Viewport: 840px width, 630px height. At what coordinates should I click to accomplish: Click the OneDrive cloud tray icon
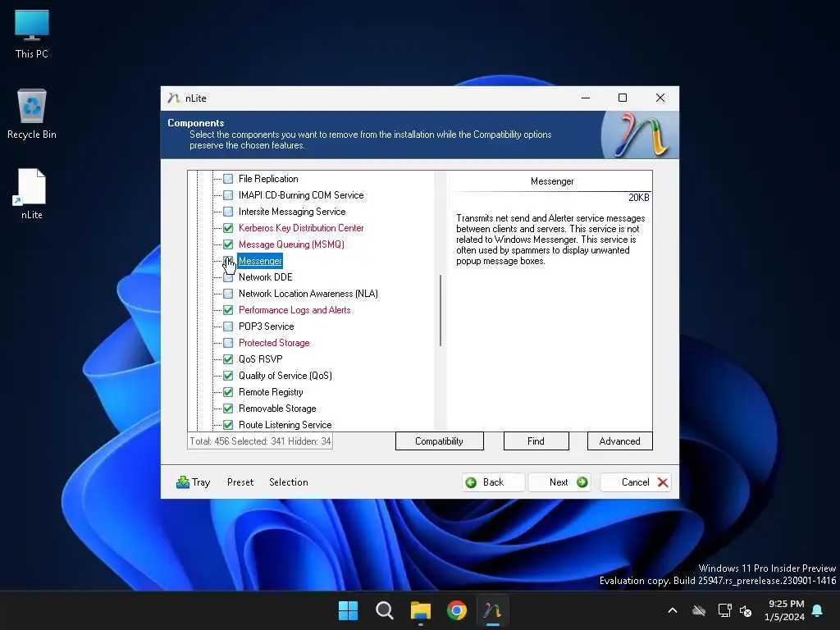click(699, 610)
